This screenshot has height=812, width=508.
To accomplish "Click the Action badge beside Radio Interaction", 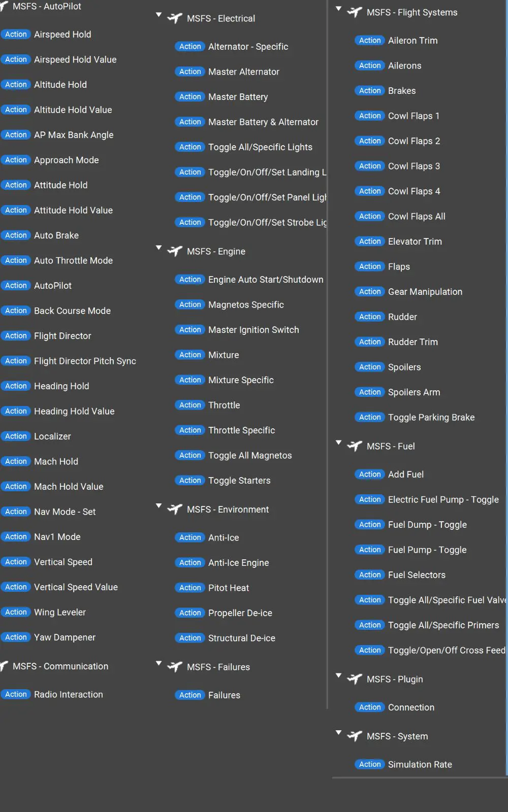I will pos(16,694).
